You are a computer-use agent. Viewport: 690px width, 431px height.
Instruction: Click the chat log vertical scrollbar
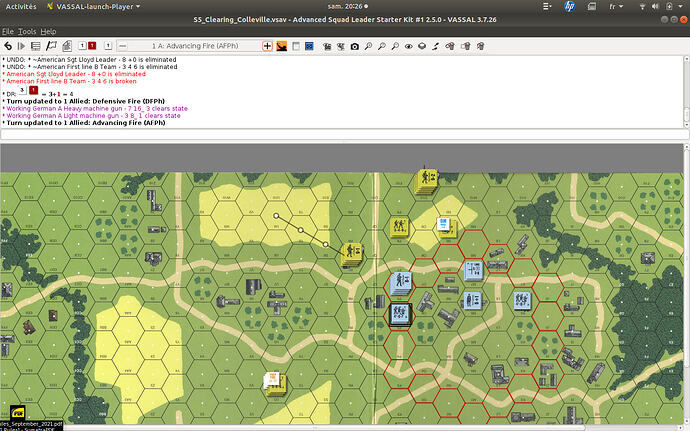tap(686, 92)
